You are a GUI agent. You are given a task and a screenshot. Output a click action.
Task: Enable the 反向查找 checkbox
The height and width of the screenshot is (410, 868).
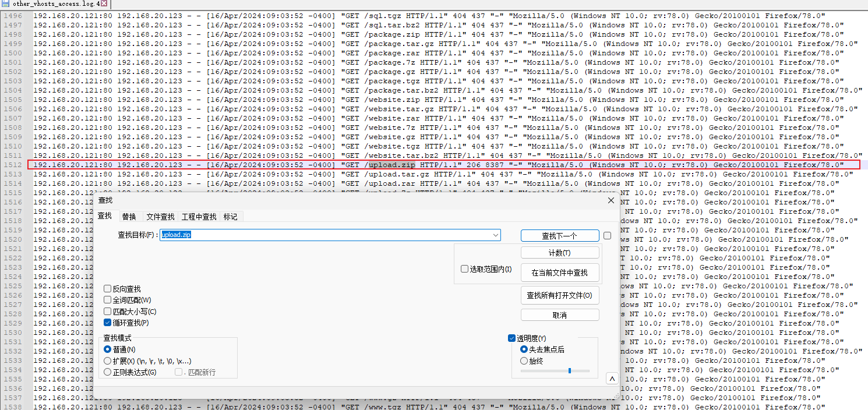(107, 289)
